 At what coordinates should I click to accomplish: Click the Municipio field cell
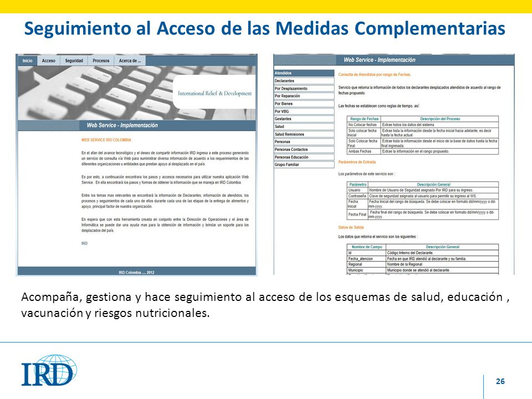[367, 270]
